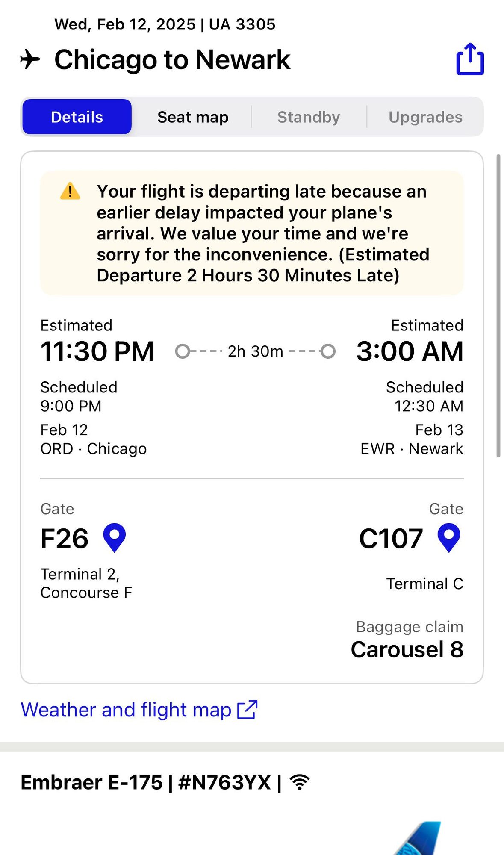This screenshot has height=855, width=504.
Task: Go to the Upgrades tab
Action: click(x=425, y=117)
